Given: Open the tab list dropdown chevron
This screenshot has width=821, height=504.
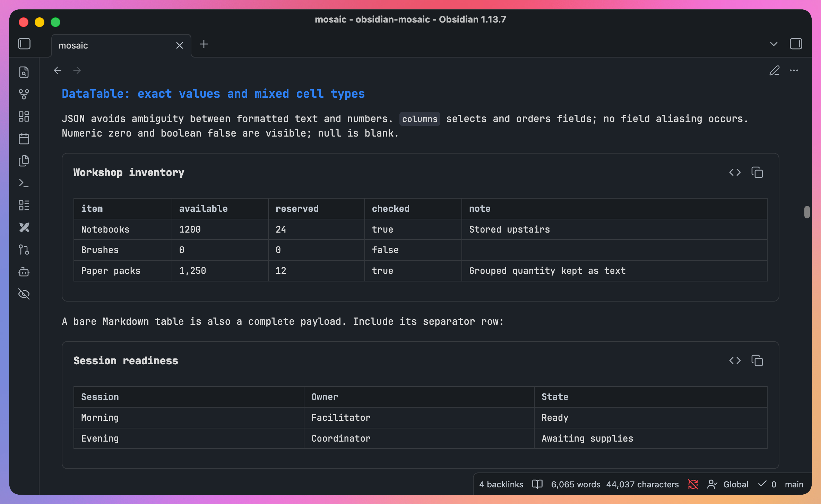Looking at the screenshot, I should pos(774,44).
